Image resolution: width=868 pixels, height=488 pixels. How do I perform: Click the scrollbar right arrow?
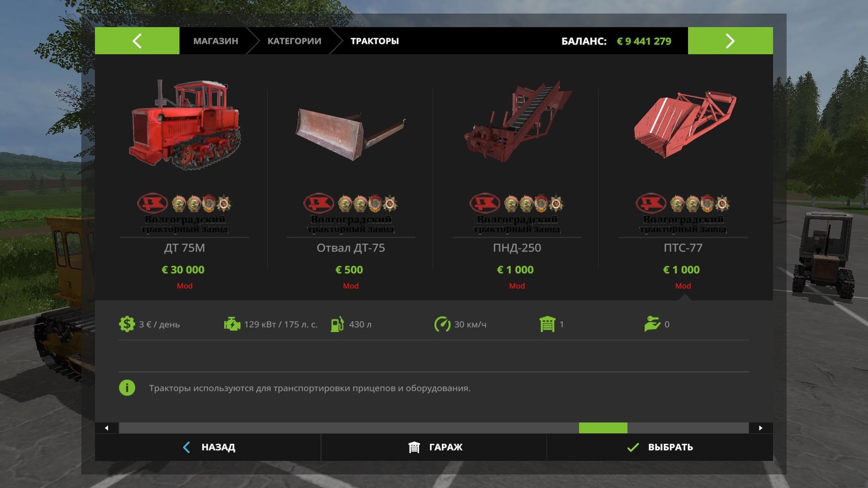(x=761, y=428)
